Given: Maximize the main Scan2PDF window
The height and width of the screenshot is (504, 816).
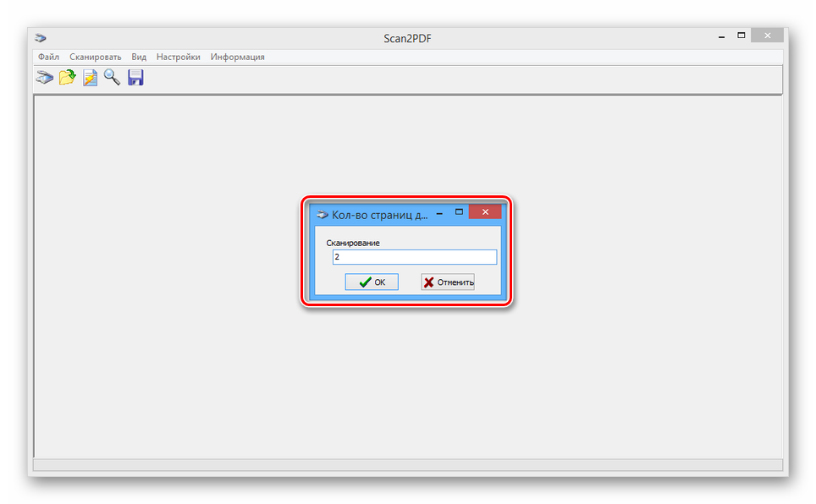Looking at the screenshot, I should (742, 36).
